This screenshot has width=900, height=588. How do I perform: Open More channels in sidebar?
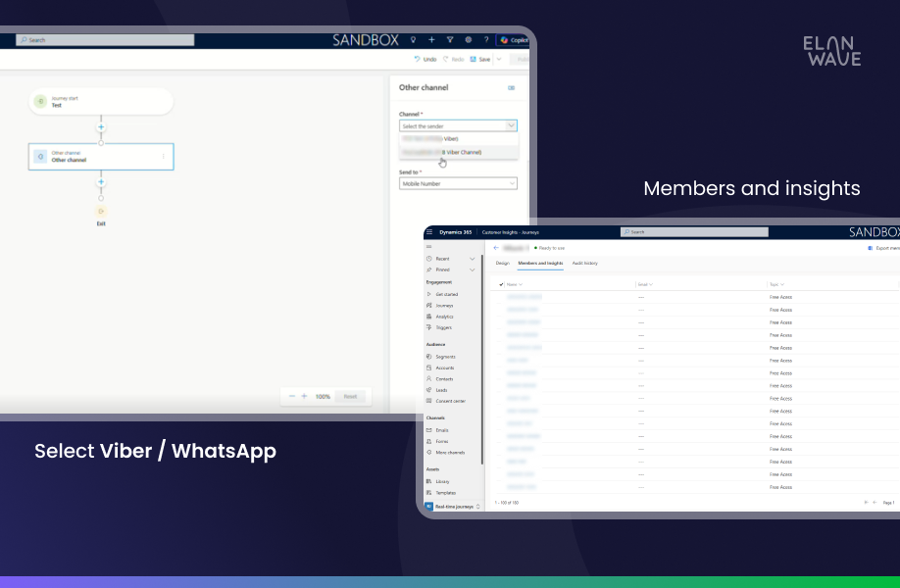[450, 453]
